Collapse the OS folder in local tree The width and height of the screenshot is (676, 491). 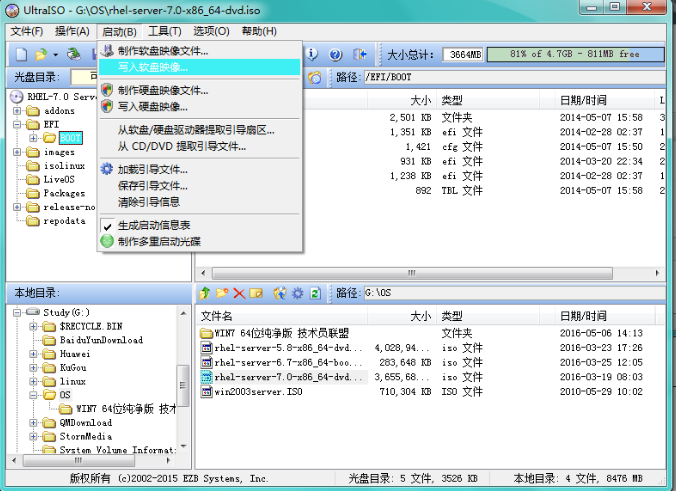click(33, 395)
